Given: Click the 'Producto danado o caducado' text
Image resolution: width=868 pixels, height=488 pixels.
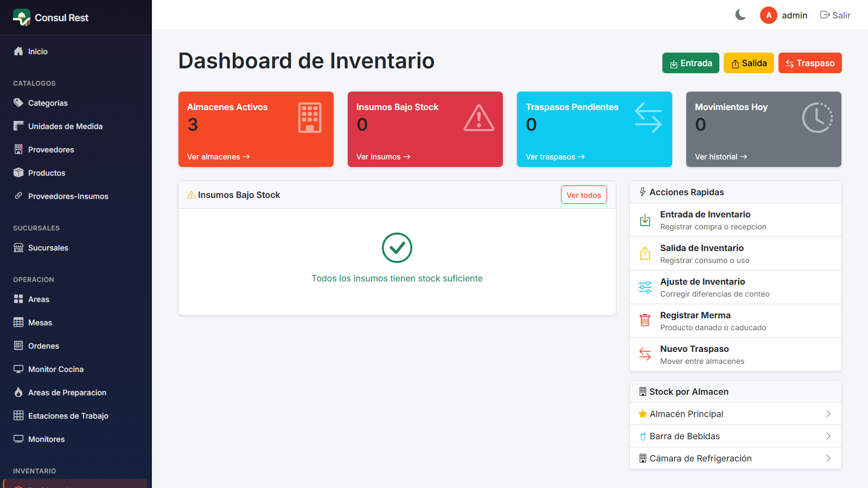Looking at the screenshot, I should 713,328.
